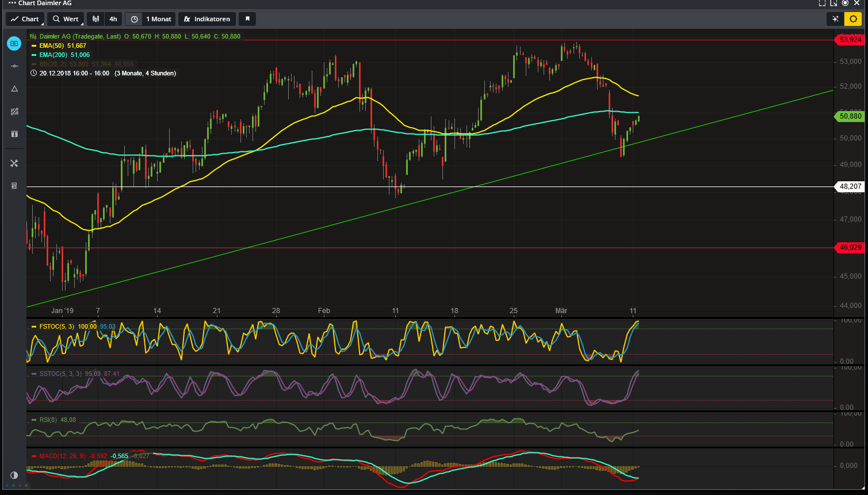Toggle the blue circular trading icon in sidebar

coord(14,43)
